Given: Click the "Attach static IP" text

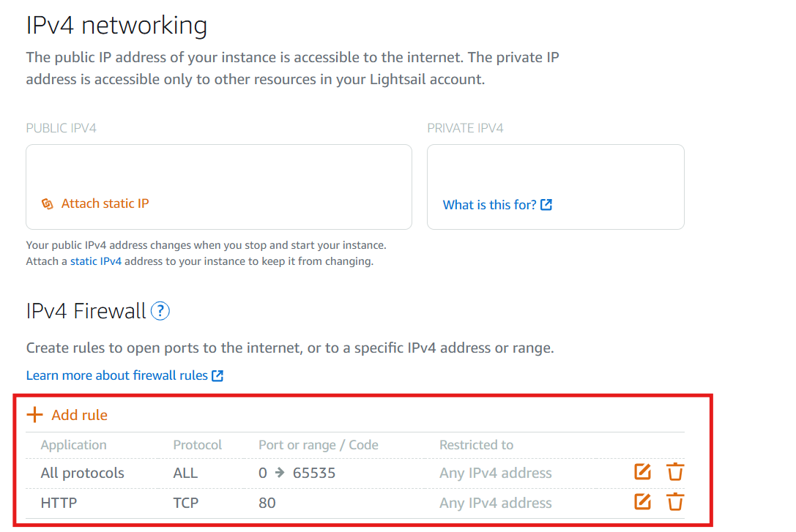Looking at the screenshot, I should (105, 203).
